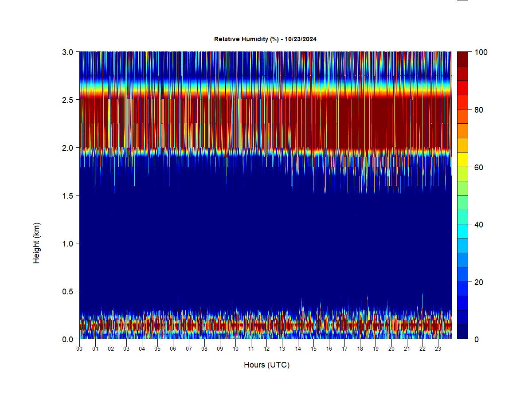532x399 pixels.
Task: Pick the yellow colorbar swatch near 60
Action: pyautogui.click(x=462, y=159)
